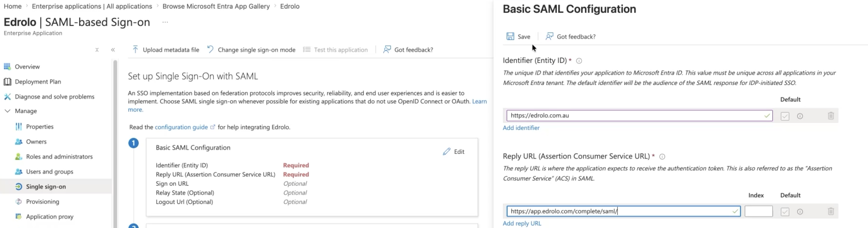868x228 pixels.
Task: Click Save button label
Action: click(524, 37)
